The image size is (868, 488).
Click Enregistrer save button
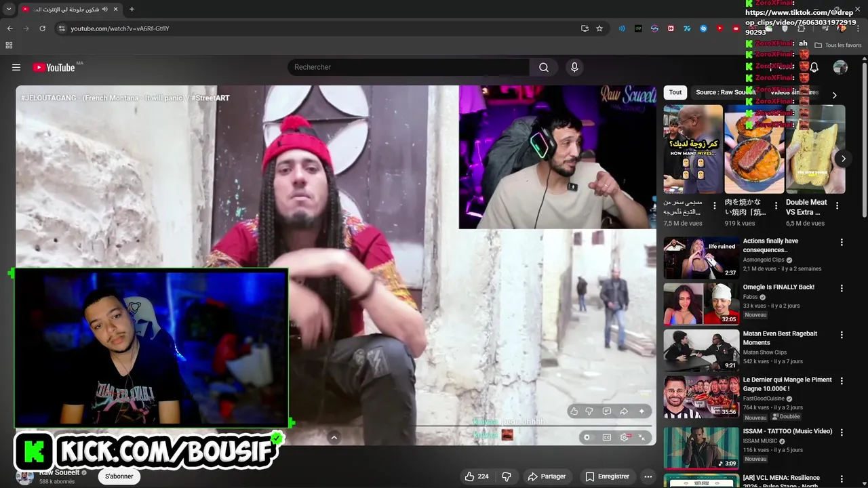coord(608,476)
